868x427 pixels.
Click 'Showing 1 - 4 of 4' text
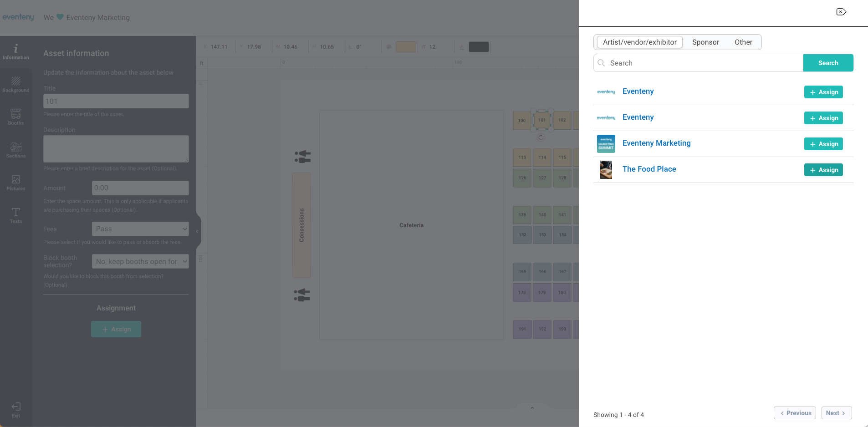tap(618, 415)
